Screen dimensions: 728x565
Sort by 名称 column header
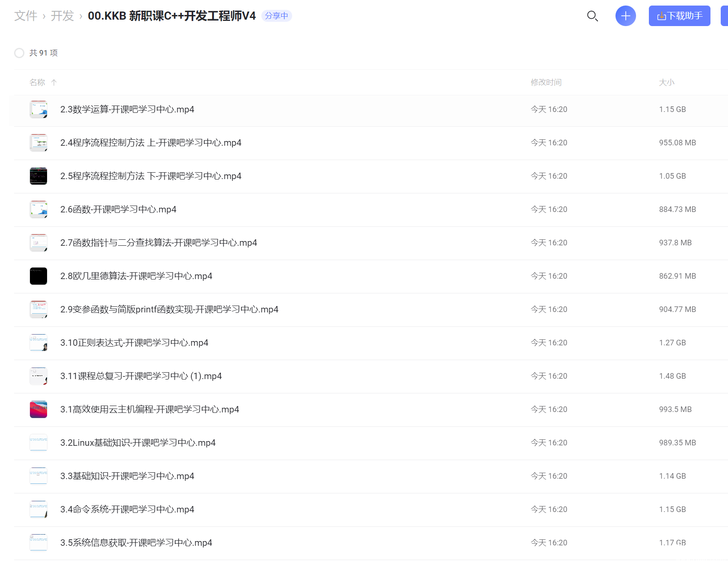pos(37,82)
